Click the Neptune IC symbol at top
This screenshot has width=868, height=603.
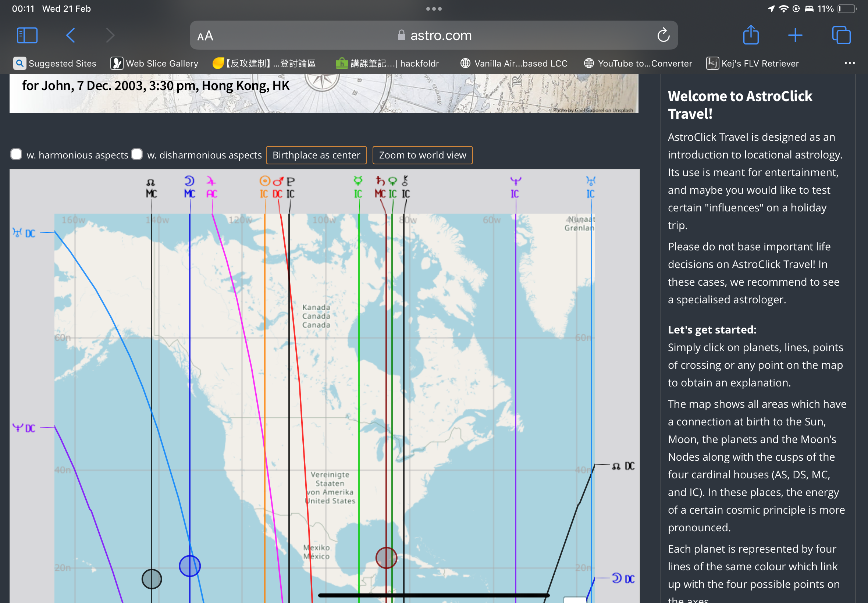coord(515,187)
